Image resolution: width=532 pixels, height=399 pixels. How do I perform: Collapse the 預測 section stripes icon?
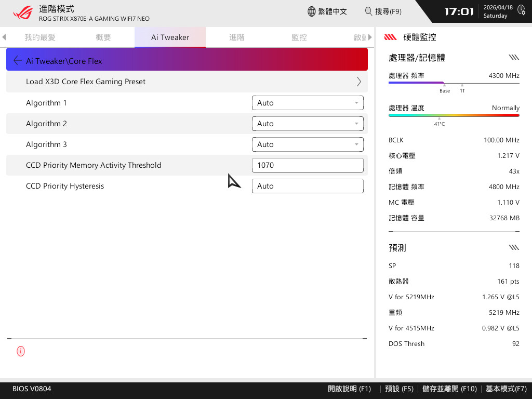pyautogui.click(x=514, y=247)
